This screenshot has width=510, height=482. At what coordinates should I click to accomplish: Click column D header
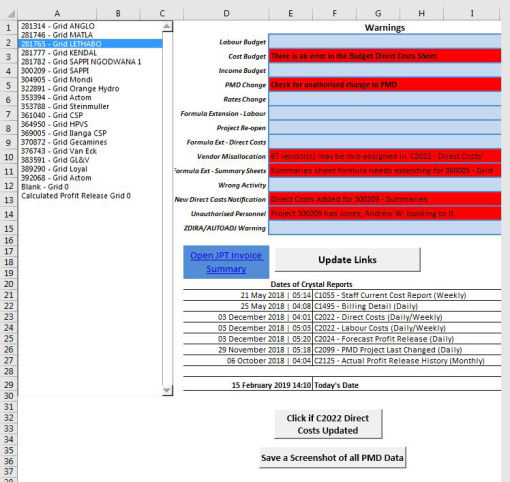pos(226,14)
